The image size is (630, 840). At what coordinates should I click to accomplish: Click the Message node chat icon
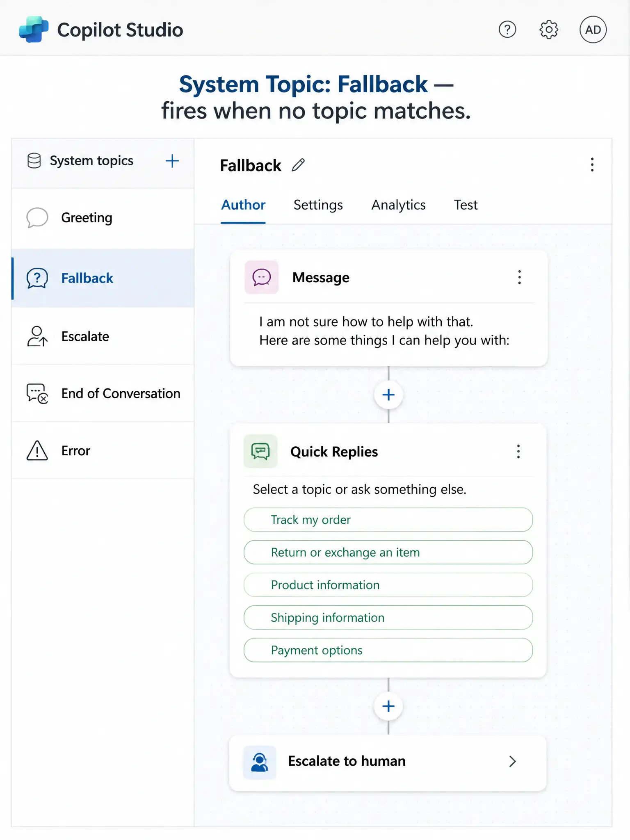tap(262, 277)
